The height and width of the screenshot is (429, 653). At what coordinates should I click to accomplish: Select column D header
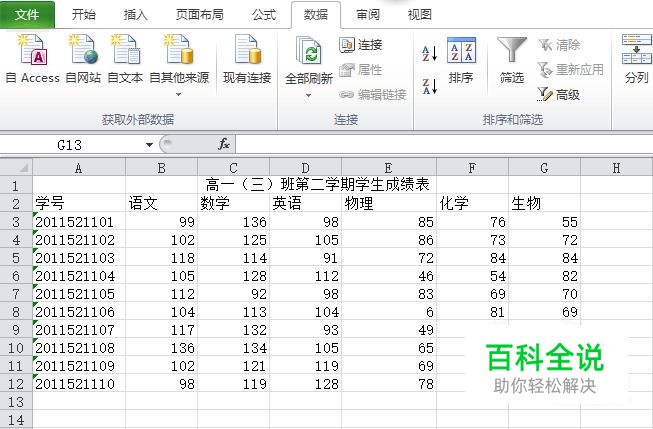click(306, 168)
